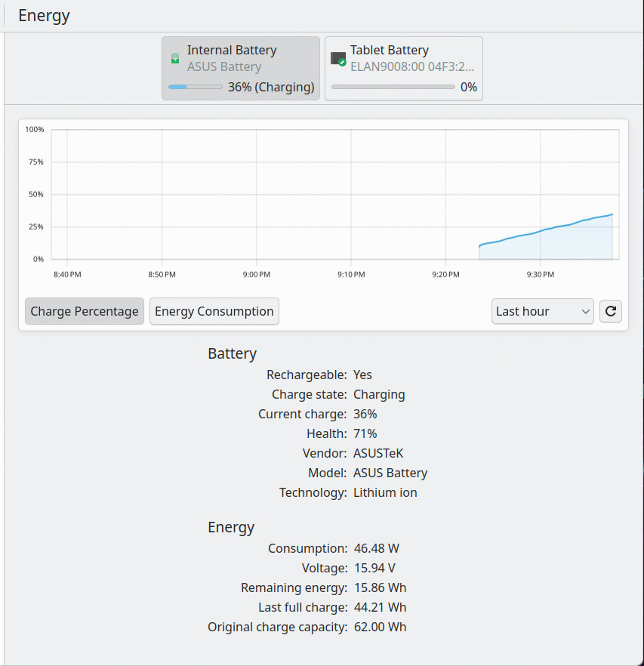Image resolution: width=644 pixels, height=666 pixels.
Task: Click the refresh graph icon button
Action: 611,311
